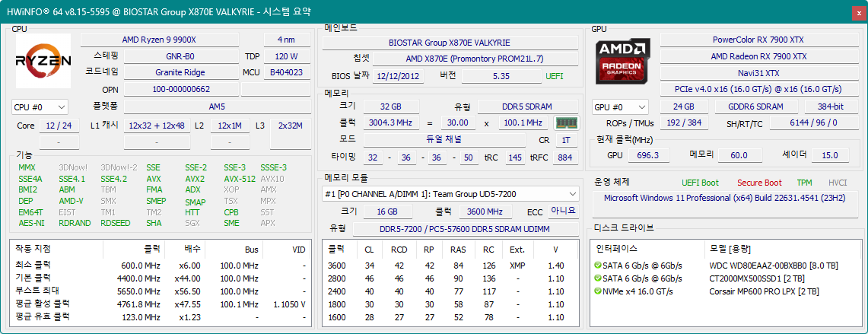Screen dimensions: 868x334
Task: Click the AVX-512 feature flag
Action: click(240, 179)
